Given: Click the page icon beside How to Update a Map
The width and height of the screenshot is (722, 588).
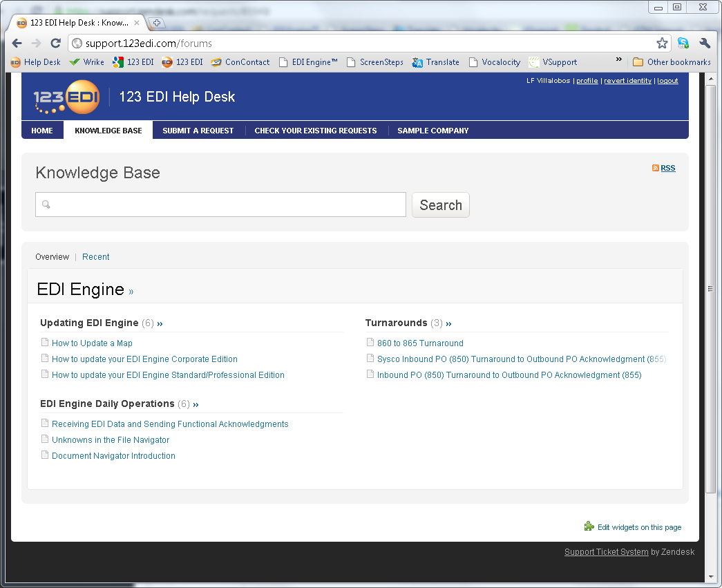Looking at the screenshot, I should click(x=45, y=342).
